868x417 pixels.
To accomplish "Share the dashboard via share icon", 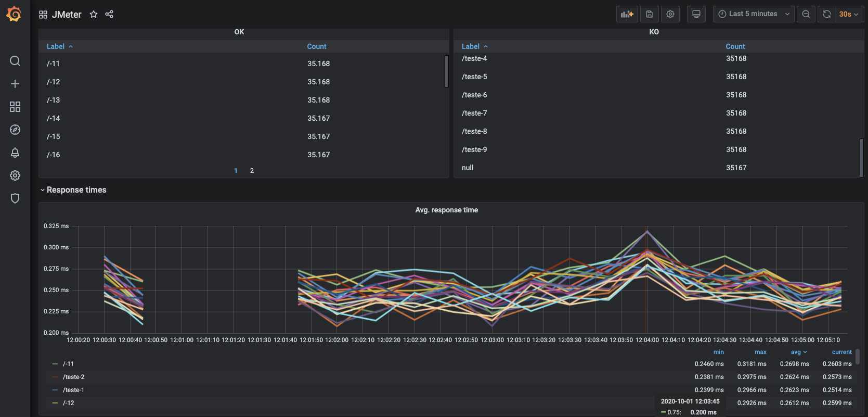I will click(x=109, y=14).
